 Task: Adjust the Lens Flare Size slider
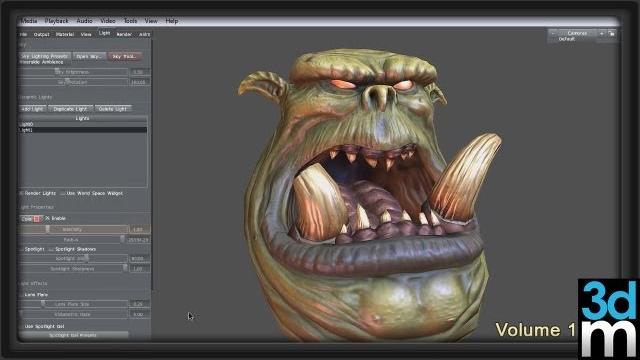coord(73,304)
